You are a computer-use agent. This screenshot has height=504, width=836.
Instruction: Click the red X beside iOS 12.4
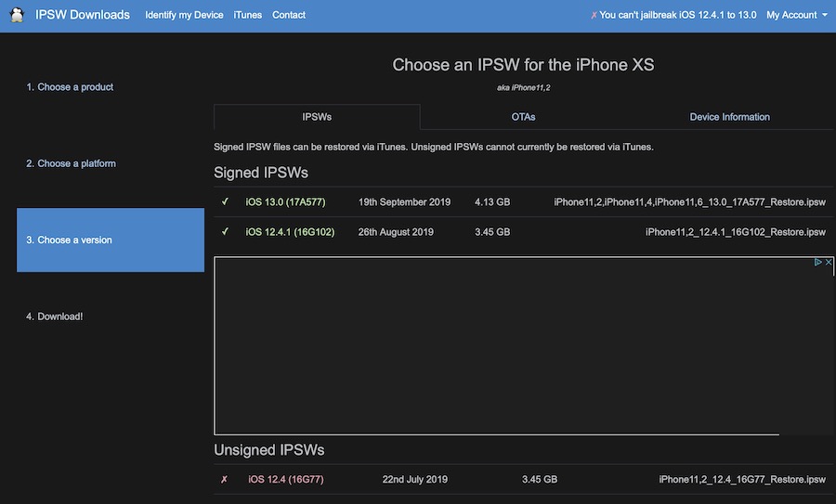(x=224, y=480)
